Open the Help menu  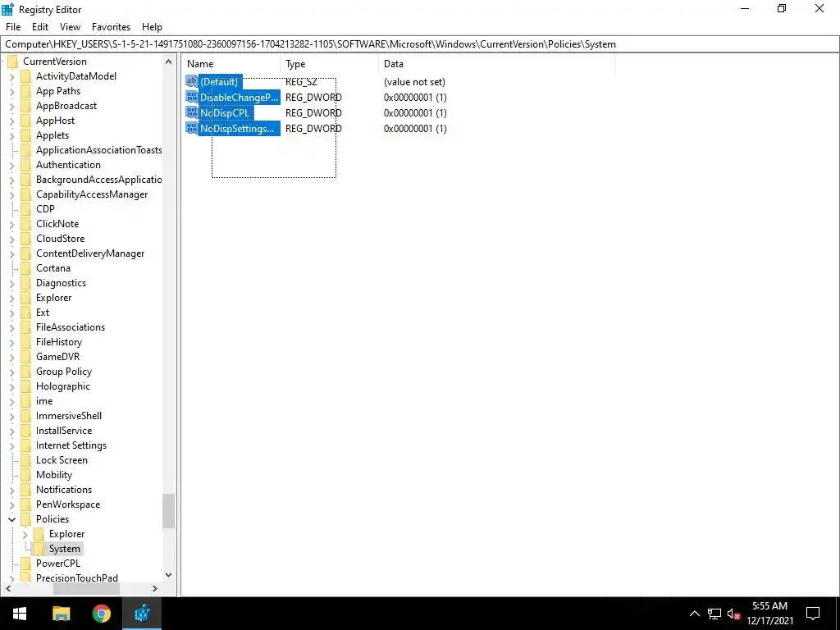152,27
